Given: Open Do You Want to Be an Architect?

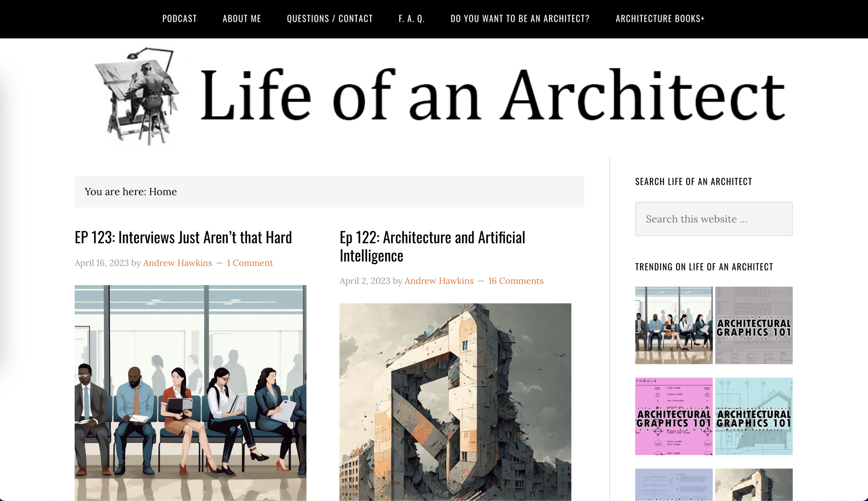Looking at the screenshot, I should [520, 18].
